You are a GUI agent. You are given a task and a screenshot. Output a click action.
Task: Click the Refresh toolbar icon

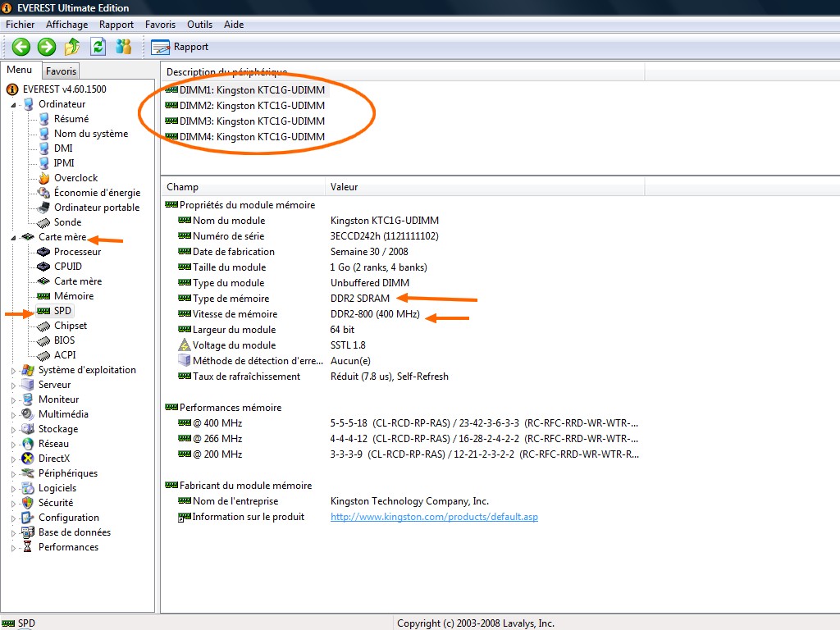(x=98, y=47)
